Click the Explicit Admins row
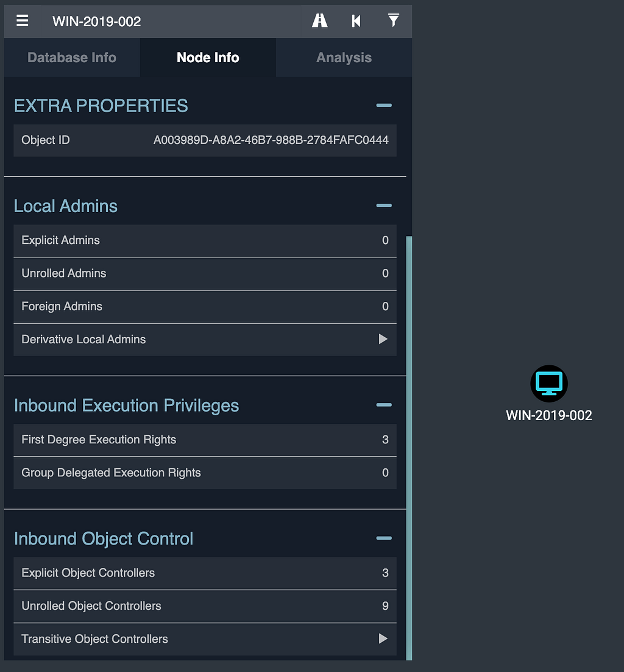The height and width of the screenshot is (672, 624). click(x=205, y=240)
